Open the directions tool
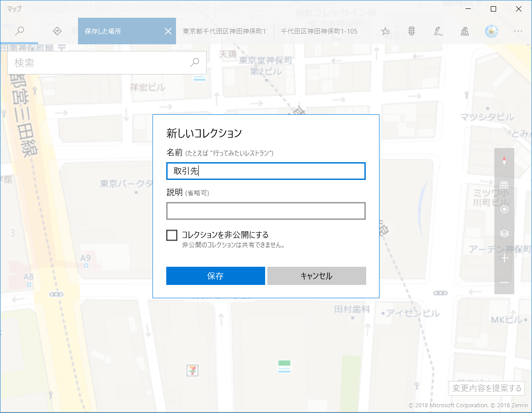The width and height of the screenshot is (532, 413). click(x=57, y=31)
